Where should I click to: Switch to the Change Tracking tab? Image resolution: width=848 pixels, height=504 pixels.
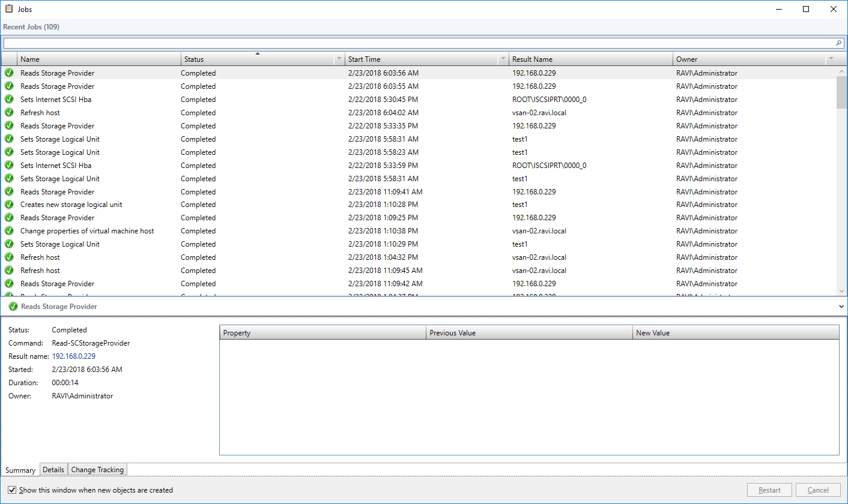(97, 470)
